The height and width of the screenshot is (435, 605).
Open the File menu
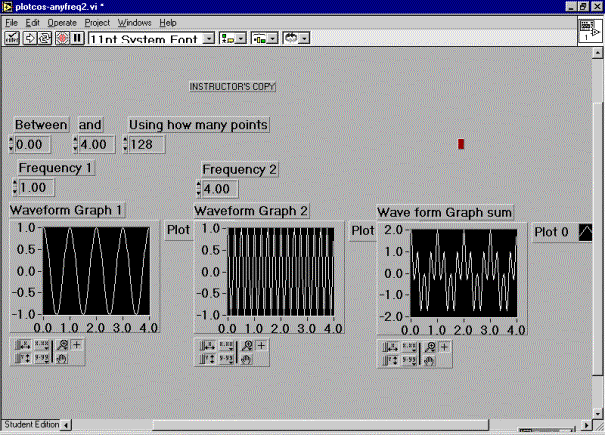click(11, 23)
